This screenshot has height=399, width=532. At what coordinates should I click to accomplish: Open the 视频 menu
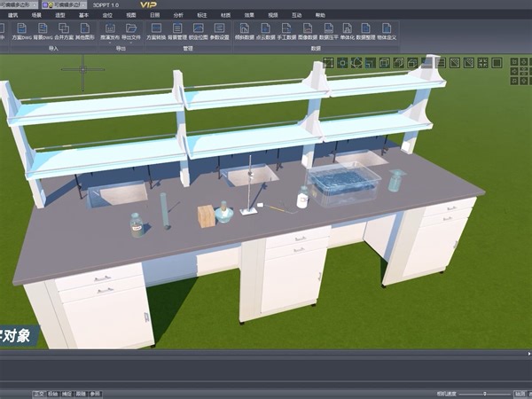click(273, 15)
